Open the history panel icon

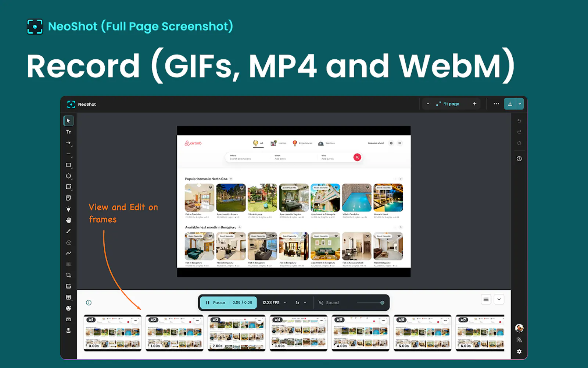click(x=519, y=159)
